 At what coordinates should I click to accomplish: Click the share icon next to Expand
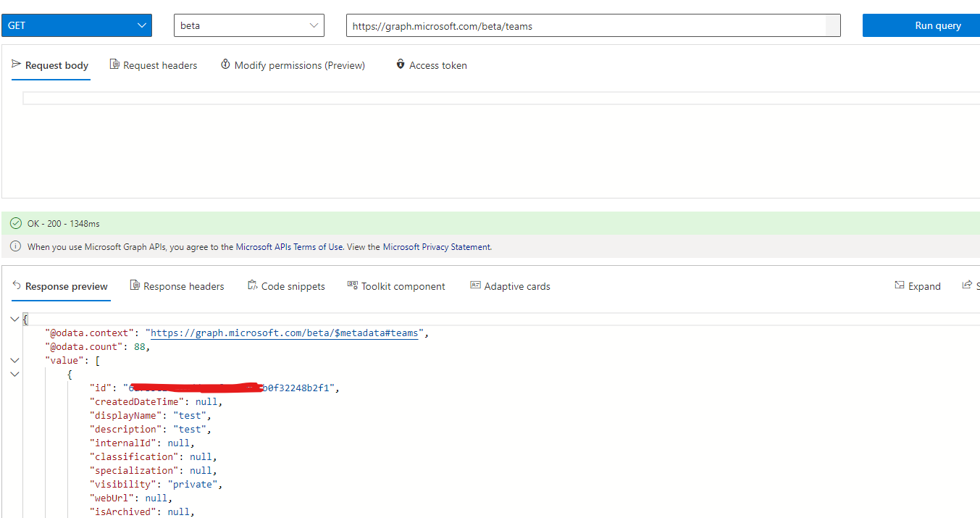(966, 285)
